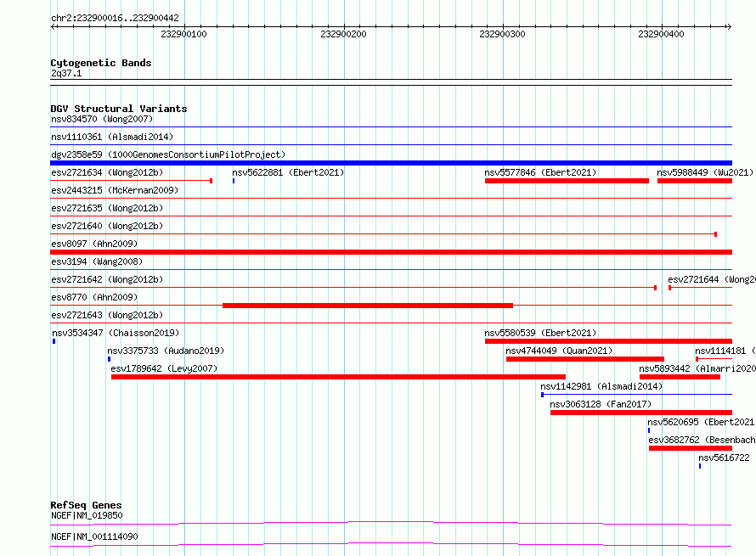Click the long red esv1789642 bar
Viewport: 756px width, 556px height.
click(x=338, y=377)
